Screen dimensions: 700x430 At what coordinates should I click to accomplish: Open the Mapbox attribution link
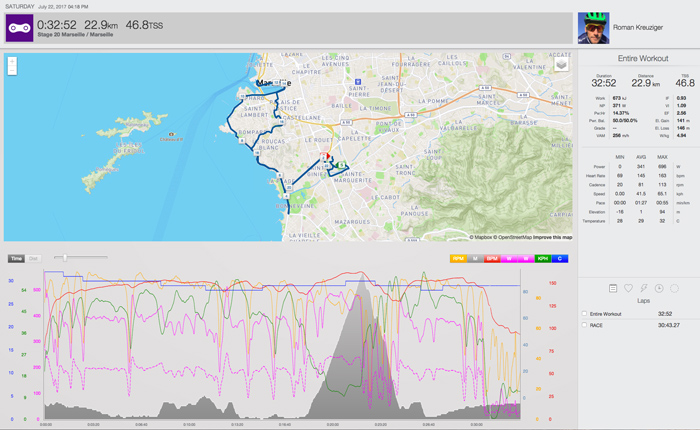click(480, 237)
